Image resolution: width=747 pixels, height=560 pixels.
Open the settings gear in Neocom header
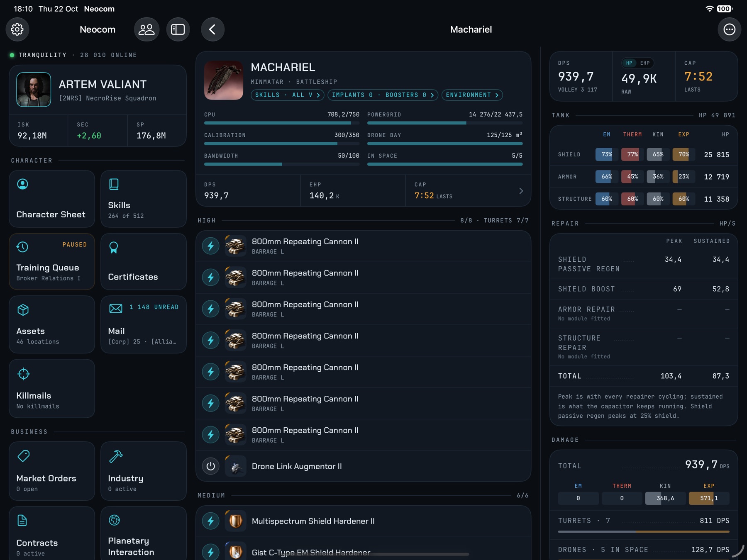coord(17,29)
